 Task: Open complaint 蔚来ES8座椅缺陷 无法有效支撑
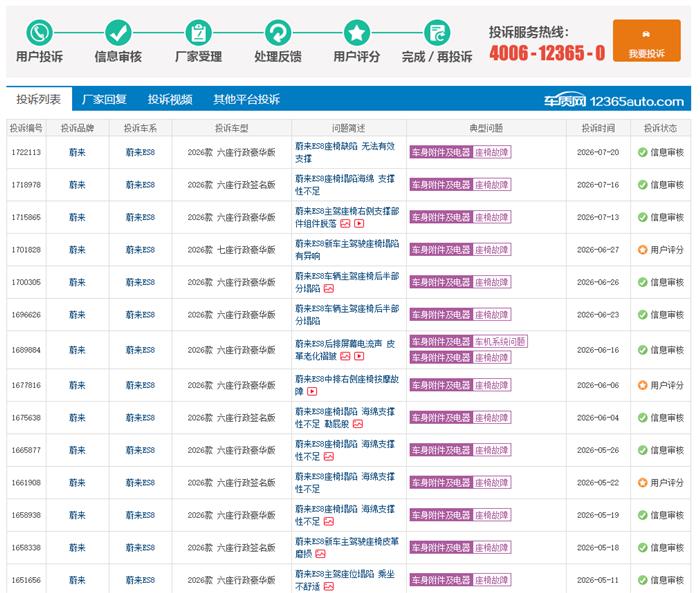point(345,152)
